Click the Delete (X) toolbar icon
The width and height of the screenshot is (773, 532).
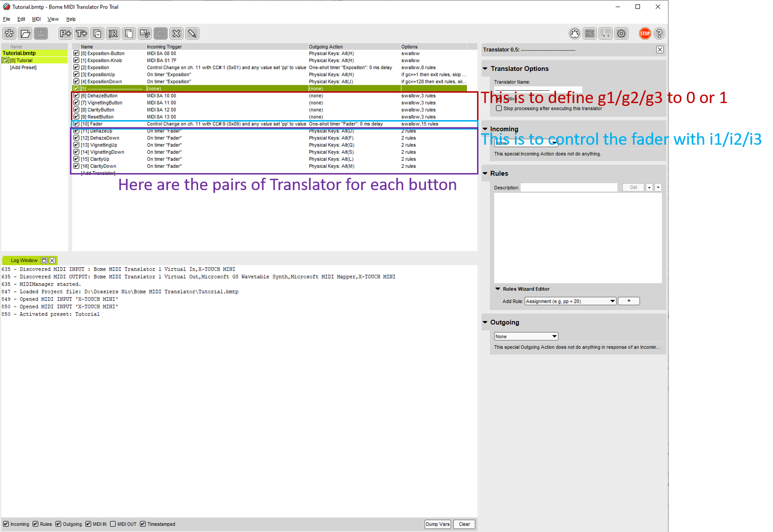[x=176, y=34]
